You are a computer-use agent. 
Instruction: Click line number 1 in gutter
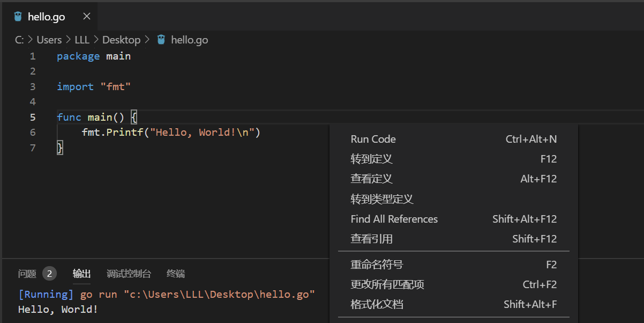point(33,56)
